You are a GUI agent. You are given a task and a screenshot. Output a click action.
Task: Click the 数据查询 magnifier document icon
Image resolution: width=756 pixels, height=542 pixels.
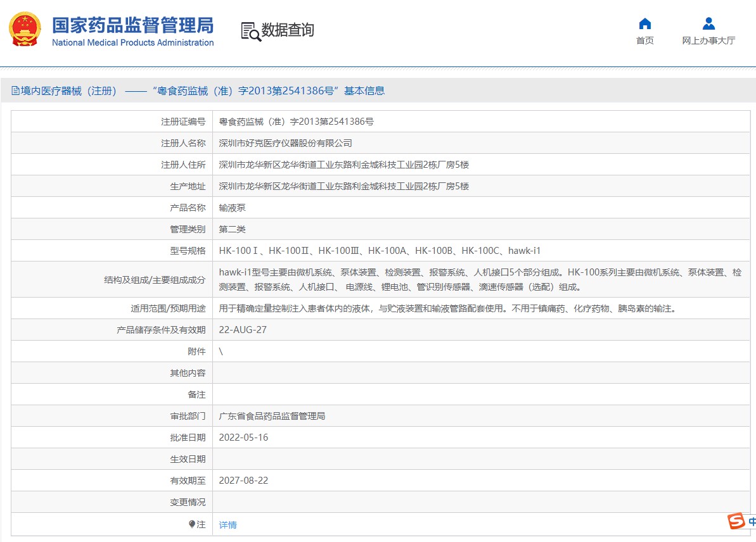click(251, 31)
